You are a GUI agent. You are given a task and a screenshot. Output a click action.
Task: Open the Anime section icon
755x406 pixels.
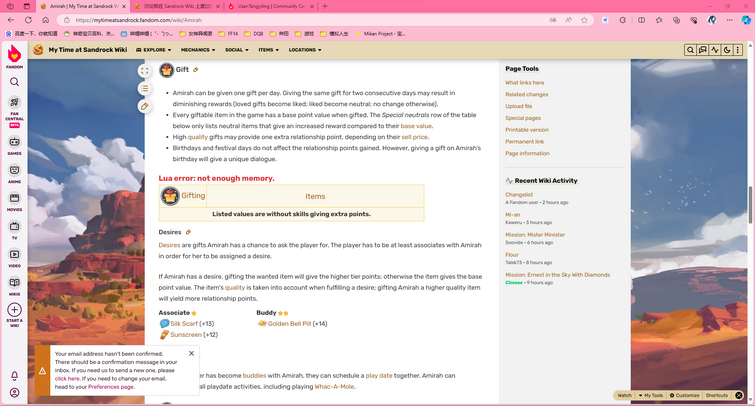coord(14,173)
